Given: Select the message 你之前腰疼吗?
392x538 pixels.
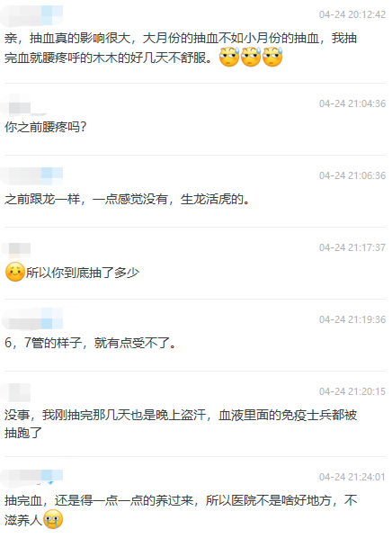Looking at the screenshot, I should coord(45,127).
